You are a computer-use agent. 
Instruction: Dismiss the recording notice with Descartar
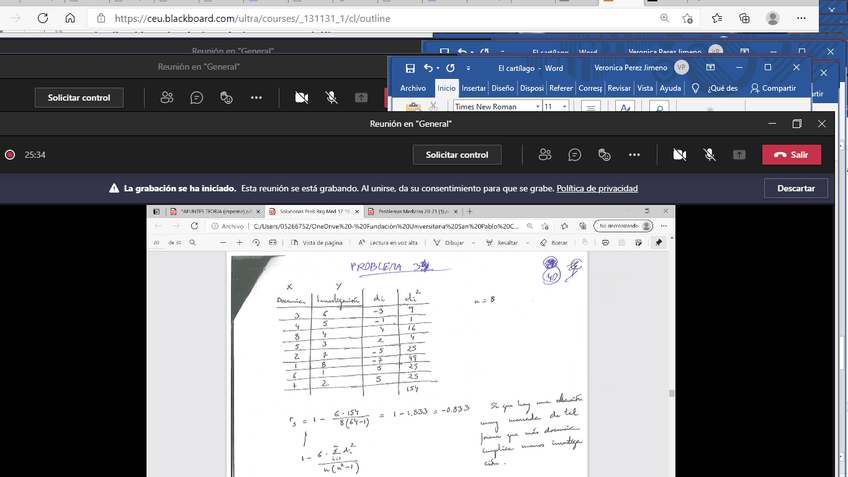point(796,188)
